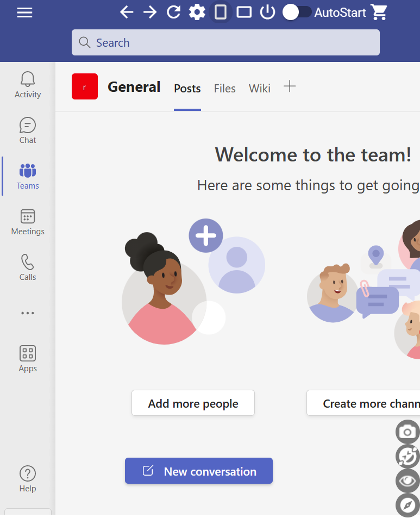Screen dimensions: 420x518
Task: Expand the hamburger menu
Action: coord(24,12)
